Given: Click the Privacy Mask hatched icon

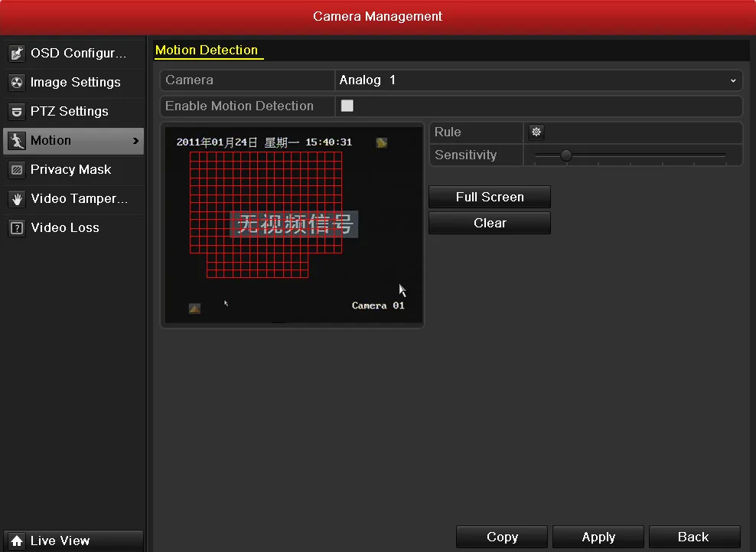Looking at the screenshot, I should point(17,170).
